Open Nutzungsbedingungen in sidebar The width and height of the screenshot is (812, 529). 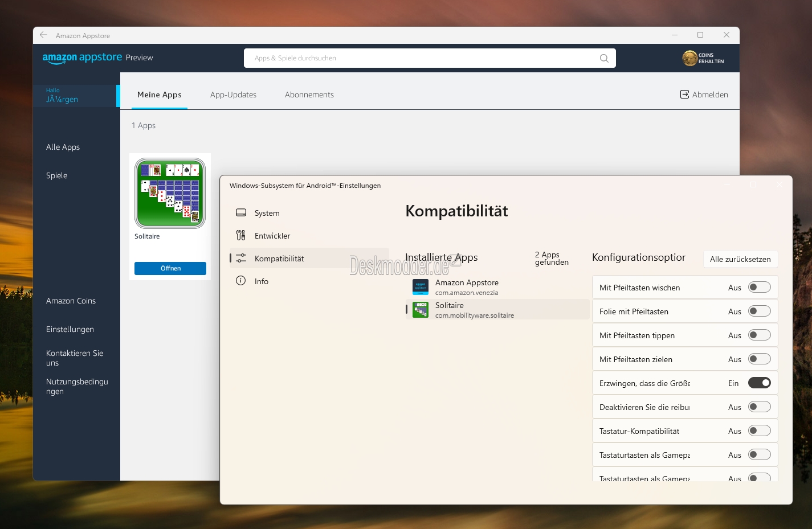(x=77, y=386)
